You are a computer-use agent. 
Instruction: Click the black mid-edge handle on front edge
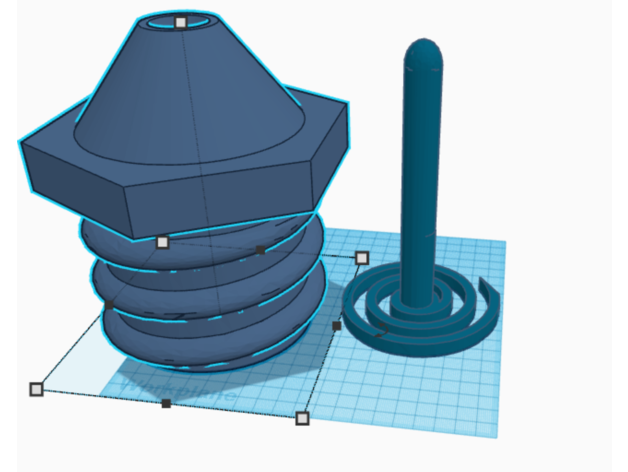[x=166, y=403]
